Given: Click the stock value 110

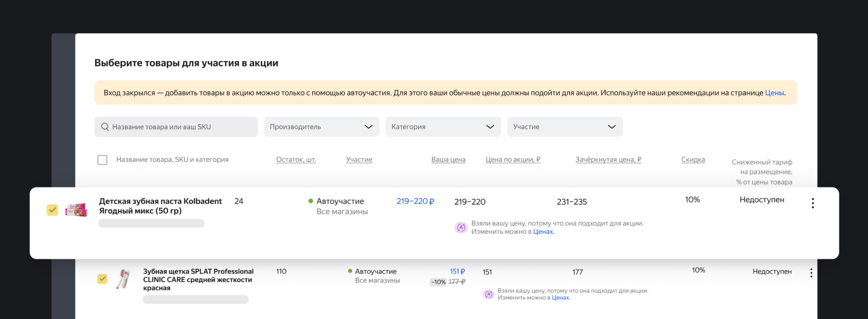Looking at the screenshot, I should (281, 272).
